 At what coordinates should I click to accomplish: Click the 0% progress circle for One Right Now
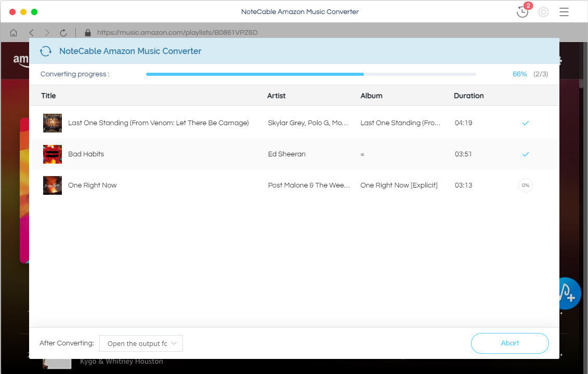(x=525, y=185)
